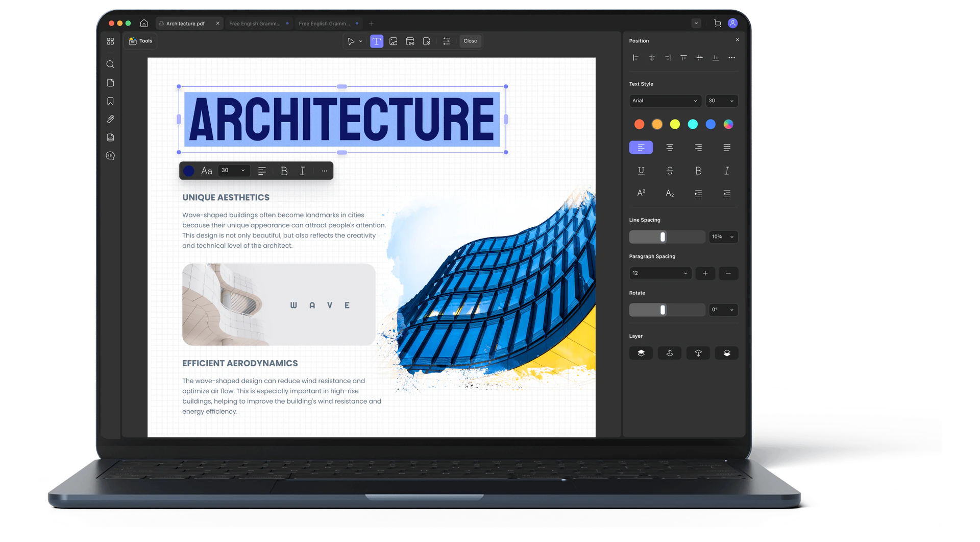The height and width of the screenshot is (542, 980).
Task: Click the Close button in toolbar
Action: point(470,41)
